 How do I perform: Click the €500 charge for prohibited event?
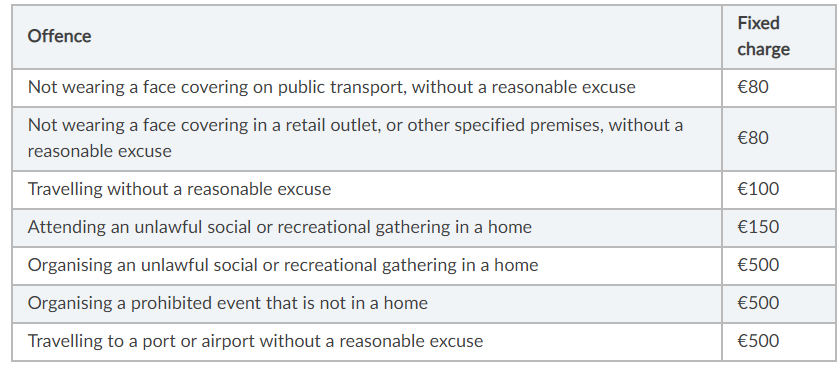click(758, 303)
